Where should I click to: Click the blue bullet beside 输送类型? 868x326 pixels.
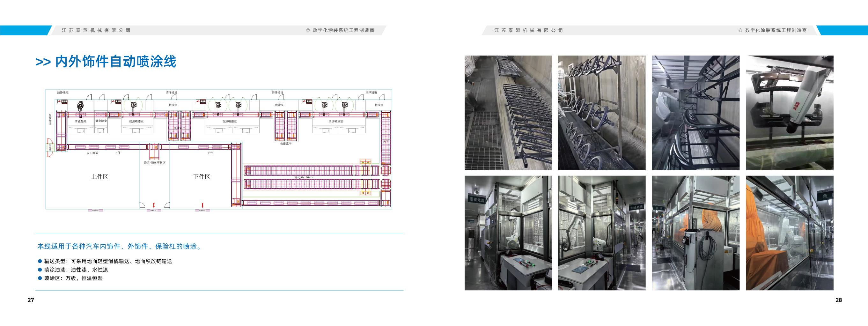coord(40,261)
